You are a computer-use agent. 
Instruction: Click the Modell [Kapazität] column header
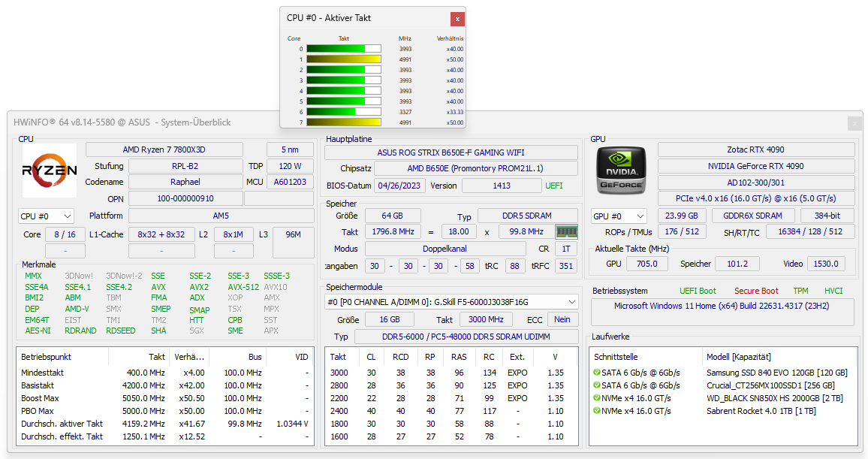tap(779, 357)
